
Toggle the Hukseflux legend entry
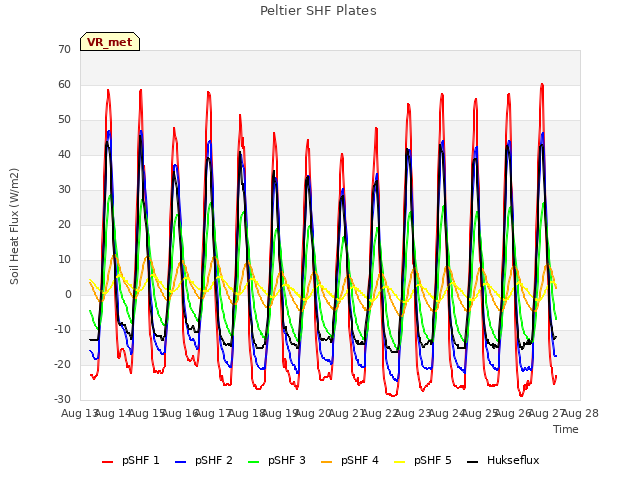503,460
